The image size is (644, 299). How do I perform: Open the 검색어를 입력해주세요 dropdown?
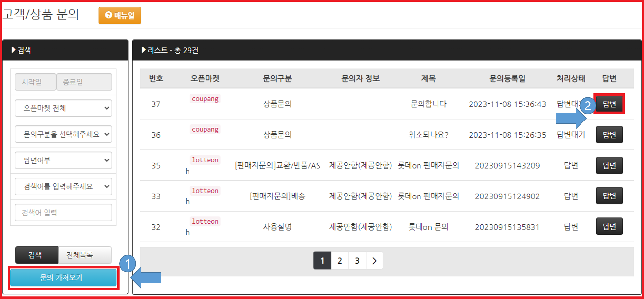click(x=63, y=187)
